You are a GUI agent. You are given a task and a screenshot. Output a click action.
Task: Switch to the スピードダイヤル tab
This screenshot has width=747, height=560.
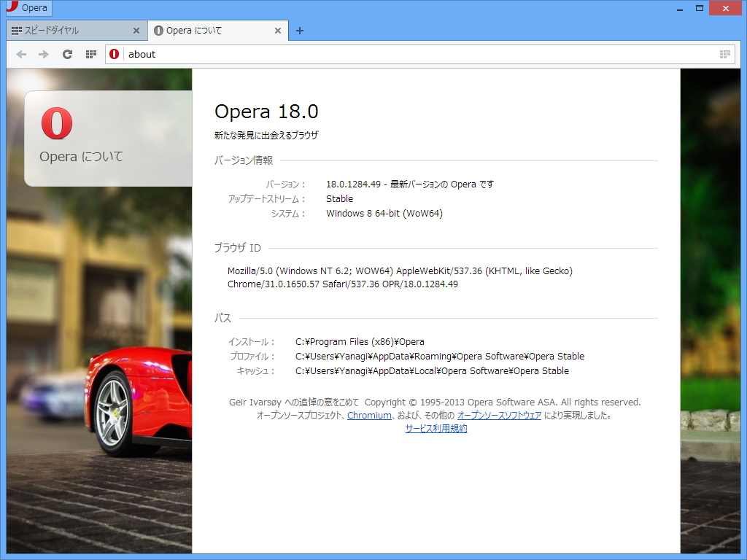[76, 31]
